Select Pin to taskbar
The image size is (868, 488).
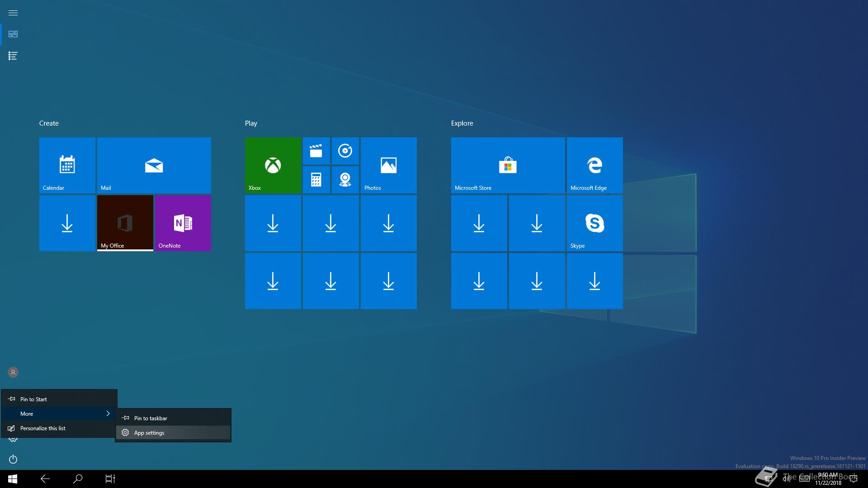pyautogui.click(x=173, y=418)
